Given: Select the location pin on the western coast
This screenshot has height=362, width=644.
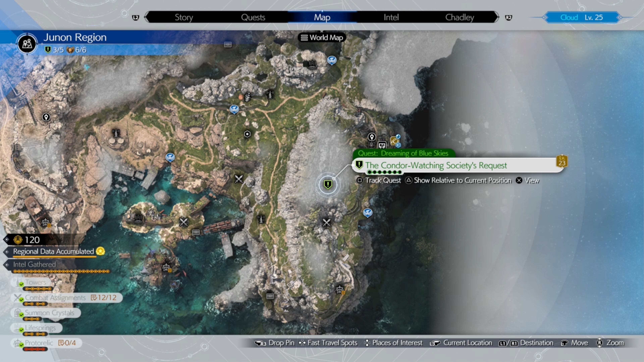Looking at the screenshot, I should (46, 117).
